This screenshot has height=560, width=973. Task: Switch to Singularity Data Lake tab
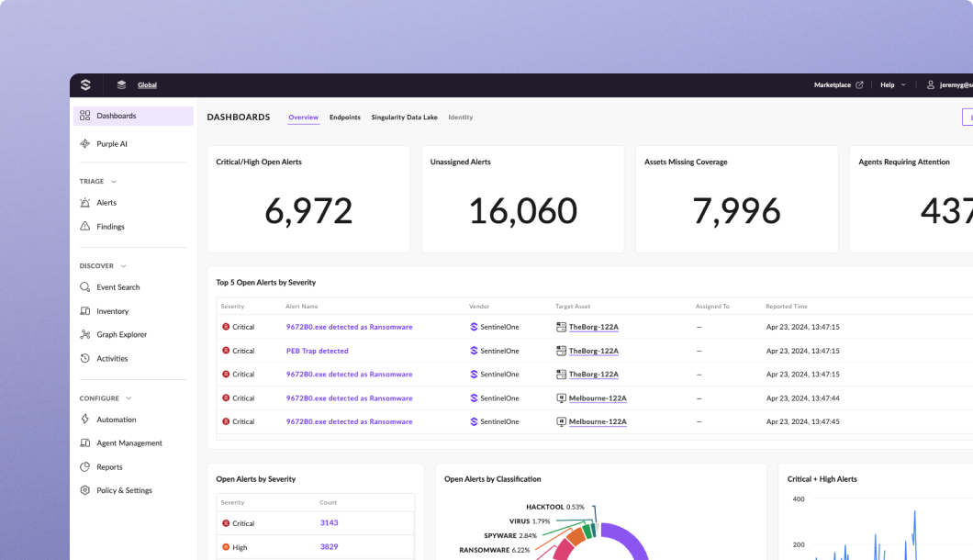(x=404, y=118)
